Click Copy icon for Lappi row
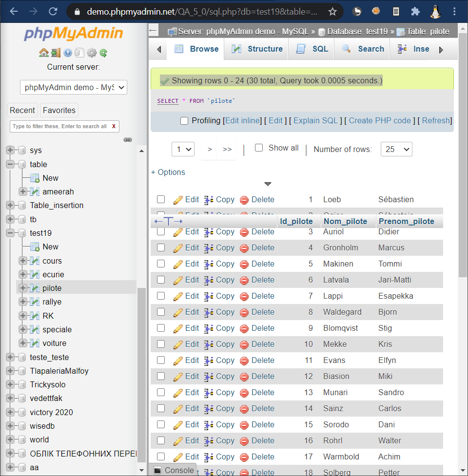The width and height of the screenshot is (468, 476). click(x=209, y=296)
